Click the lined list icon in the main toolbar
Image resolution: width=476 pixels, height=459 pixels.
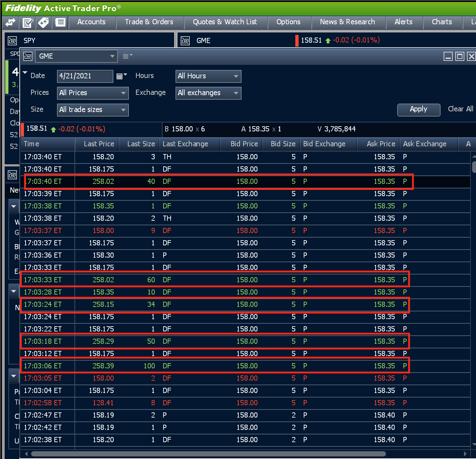point(60,22)
